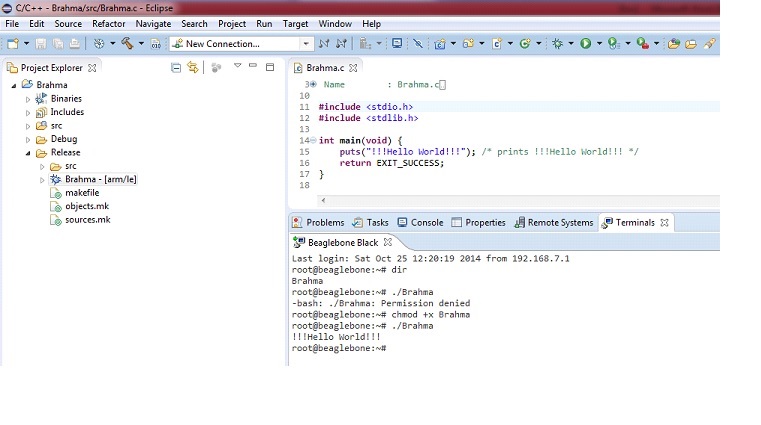This screenshot has height=425, width=761.
Task: Switch to the Properties tab
Action: coord(479,223)
